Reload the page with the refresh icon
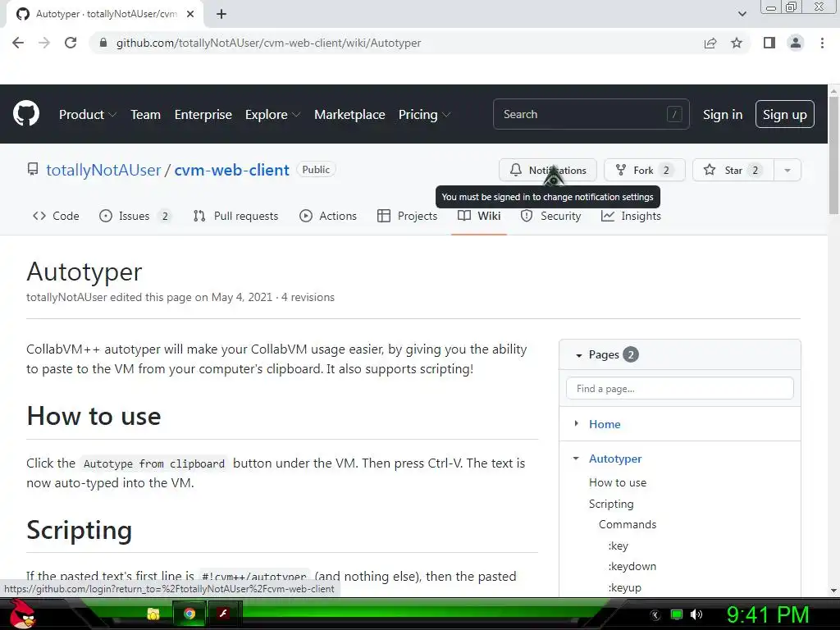The image size is (840, 630). pos(71,43)
